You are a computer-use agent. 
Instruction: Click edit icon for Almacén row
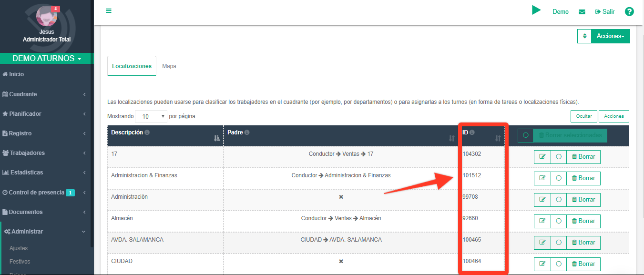pyautogui.click(x=542, y=221)
